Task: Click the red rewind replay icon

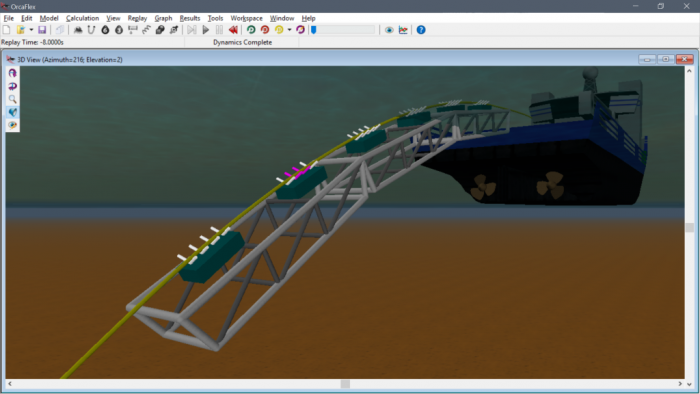Action: tap(233, 30)
